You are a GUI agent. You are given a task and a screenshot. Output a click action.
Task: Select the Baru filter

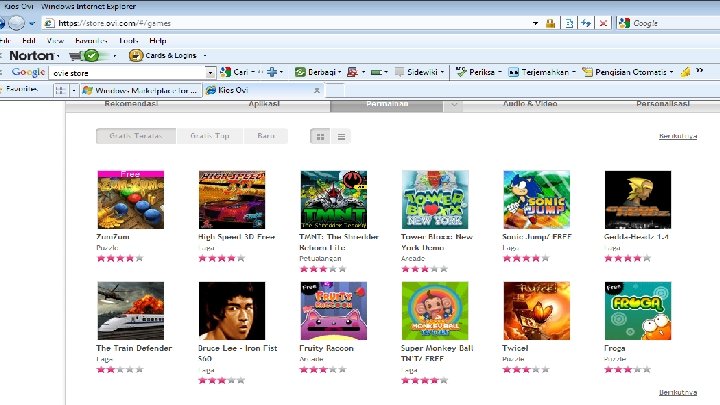266,136
